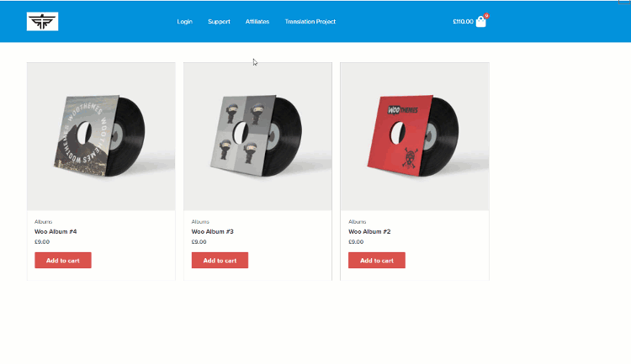Click the site logo in header

[42, 21]
